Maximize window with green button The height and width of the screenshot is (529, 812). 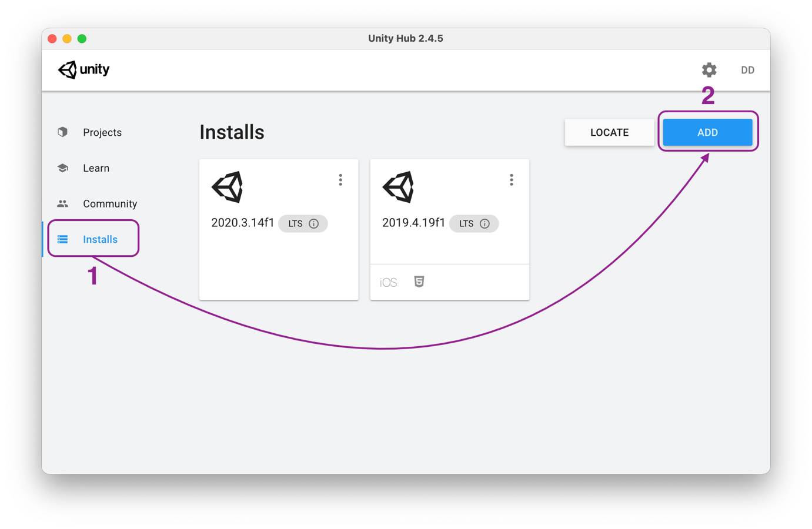coord(82,39)
